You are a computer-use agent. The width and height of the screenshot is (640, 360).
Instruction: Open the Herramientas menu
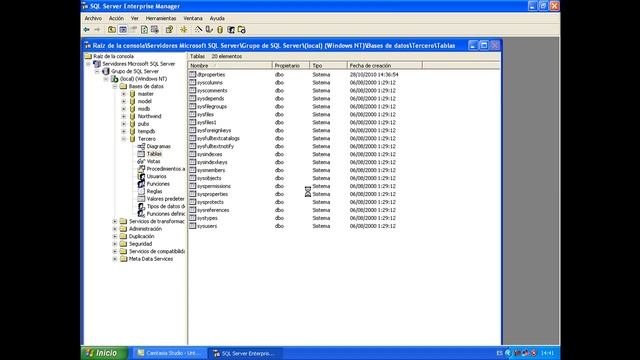tap(161, 18)
